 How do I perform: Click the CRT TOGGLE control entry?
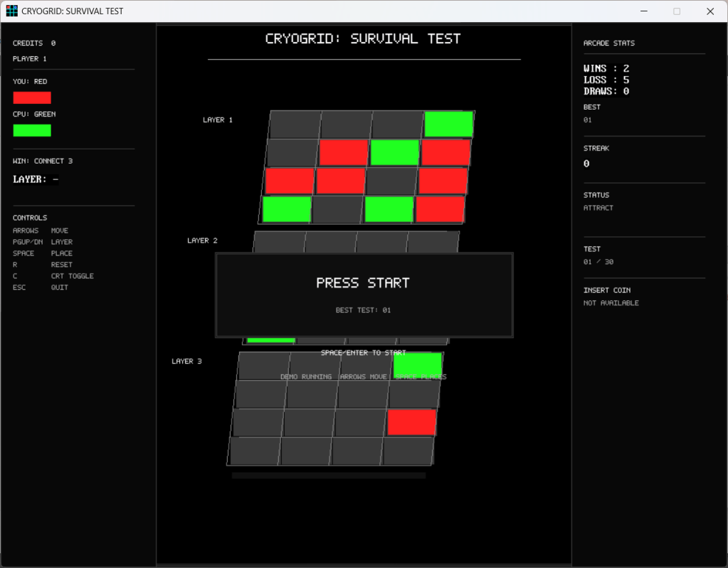(x=72, y=276)
